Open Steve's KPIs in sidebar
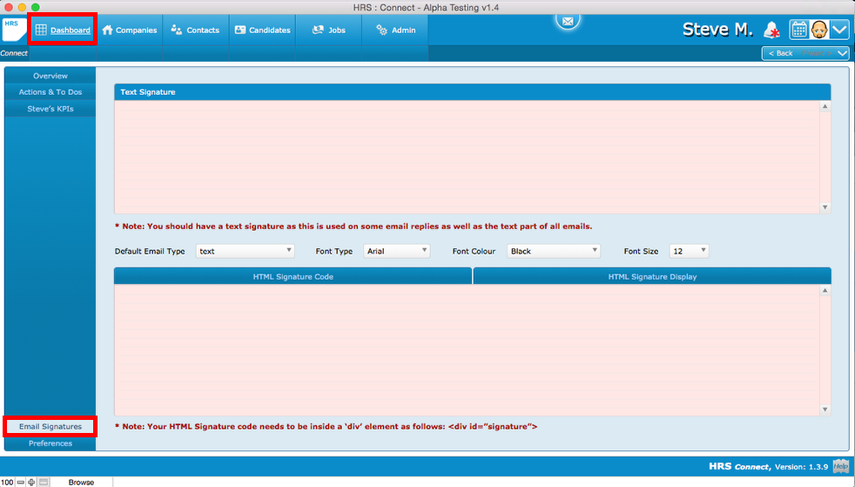Viewport: 855px width, 487px height. [x=50, y=109]
